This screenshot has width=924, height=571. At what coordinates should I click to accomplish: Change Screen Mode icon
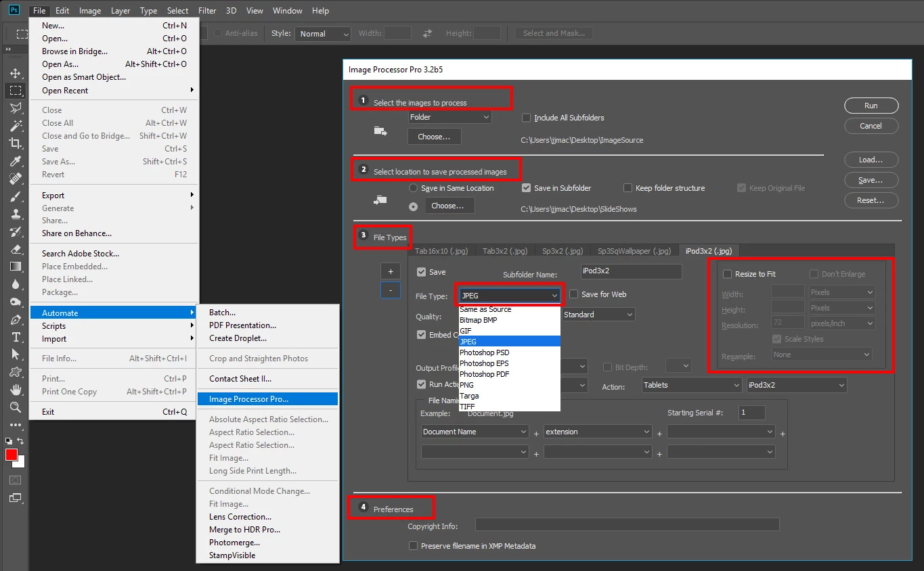point(15,498)
